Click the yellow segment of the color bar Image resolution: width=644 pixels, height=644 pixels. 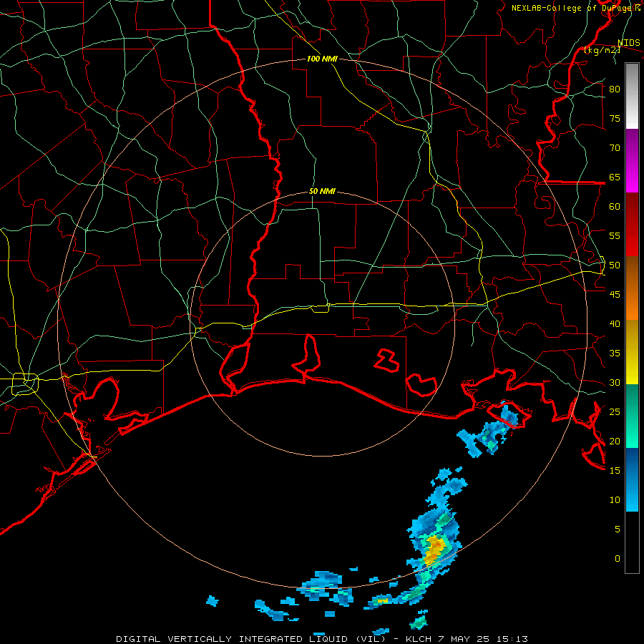point(632,352)
